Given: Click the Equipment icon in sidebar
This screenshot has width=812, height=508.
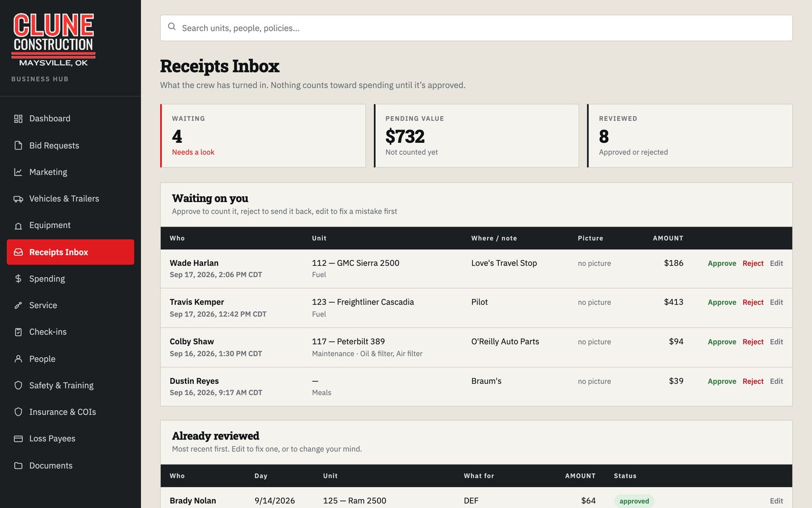Looking at the screenshot, I should (18, 225).
